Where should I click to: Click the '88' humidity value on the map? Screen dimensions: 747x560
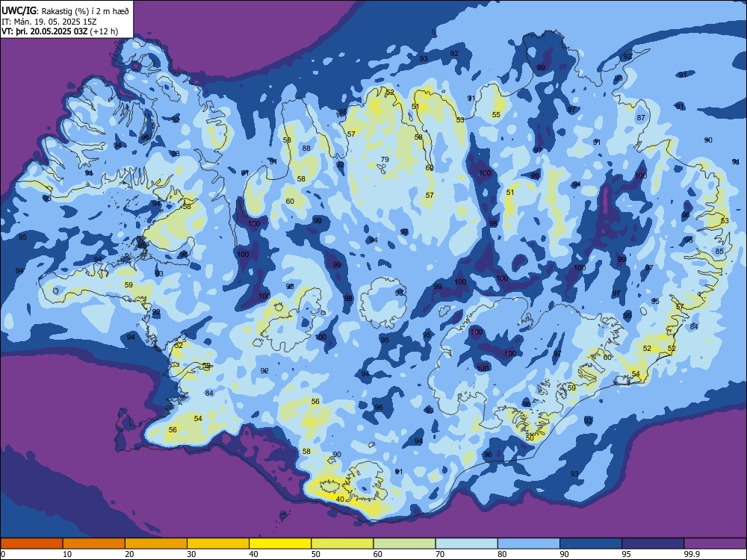point(306,148)
